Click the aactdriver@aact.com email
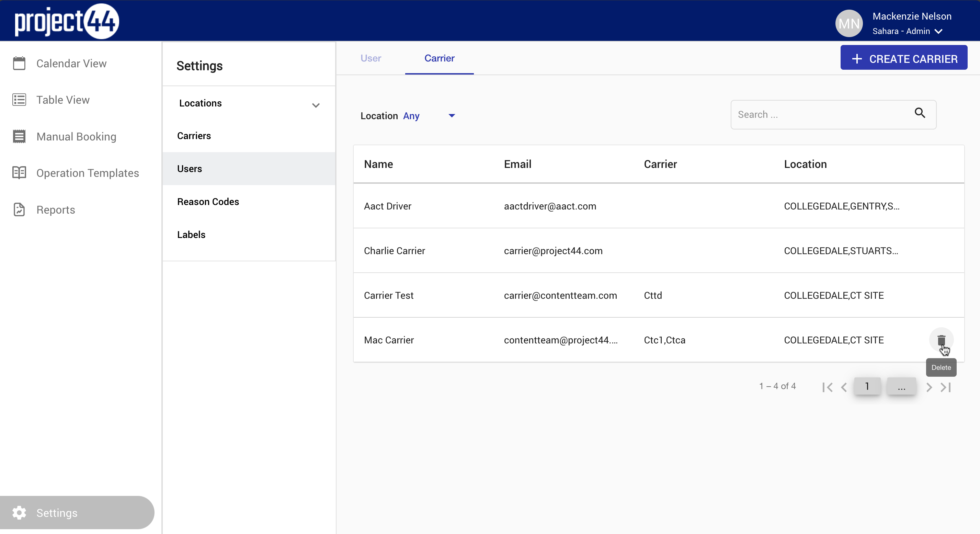 point(550,206)
